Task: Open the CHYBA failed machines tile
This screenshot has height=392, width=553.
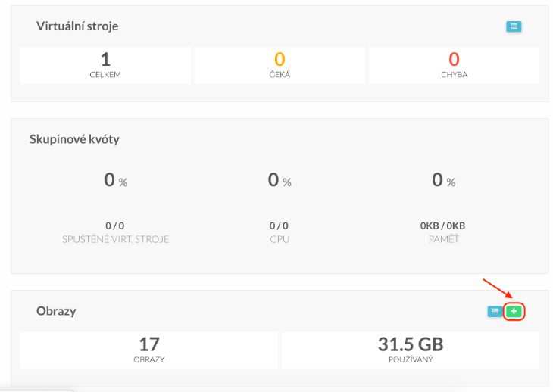Action: (x=454, y=65)
